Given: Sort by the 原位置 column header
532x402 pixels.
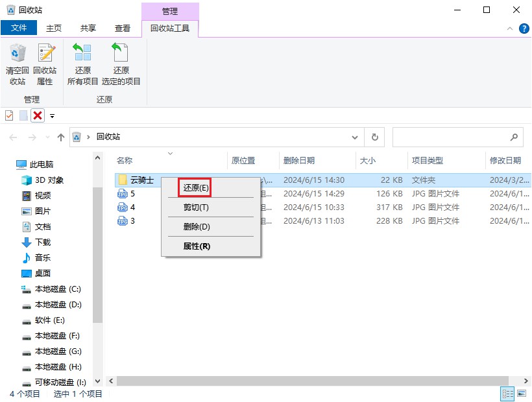Looking at the screenshot, I should [243, 161].
